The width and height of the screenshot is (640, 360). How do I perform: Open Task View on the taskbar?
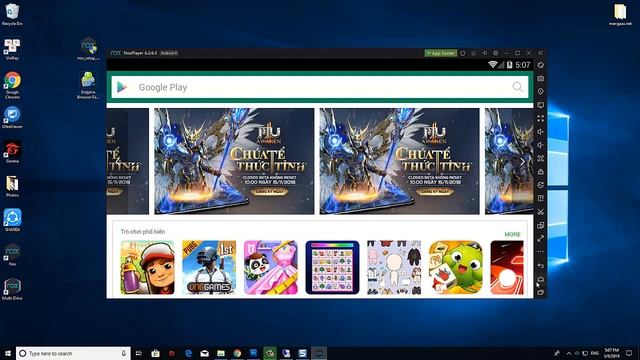pyautogui.click(x=138, y=353)
